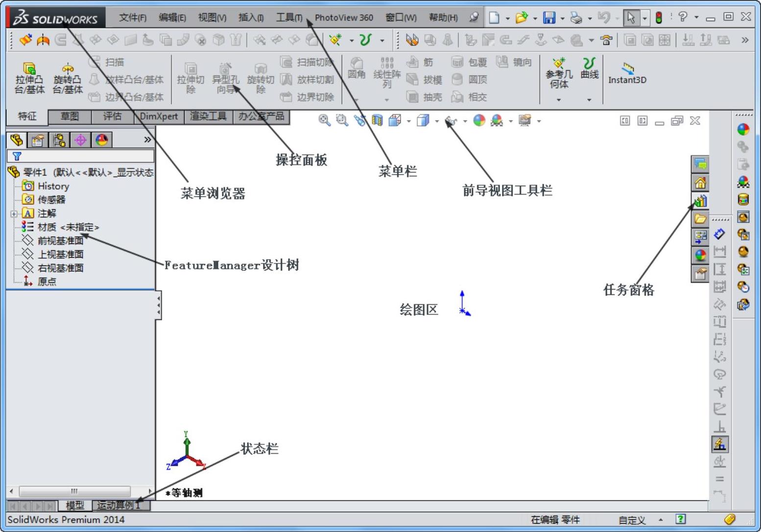Viewport: 761px width, 532px height.
Task: Open the 曲线 dropdown arrow
Action: coord(589,99)
